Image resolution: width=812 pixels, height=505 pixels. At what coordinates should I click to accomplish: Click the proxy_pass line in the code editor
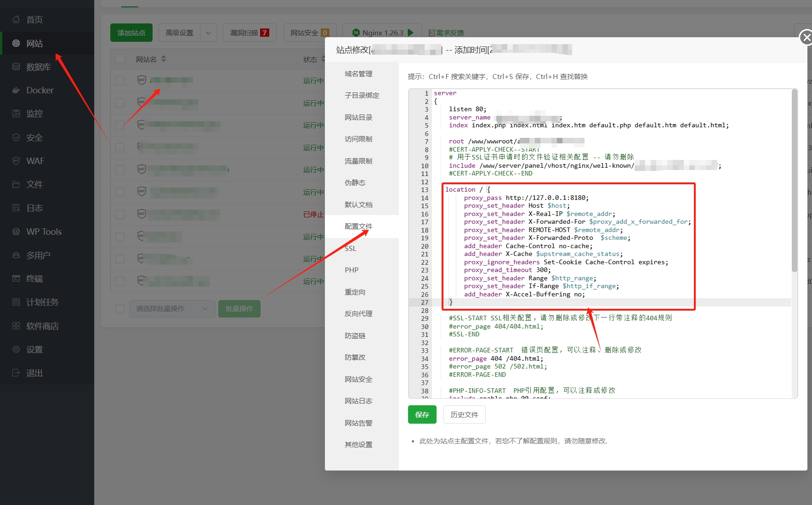coord(526,198)
